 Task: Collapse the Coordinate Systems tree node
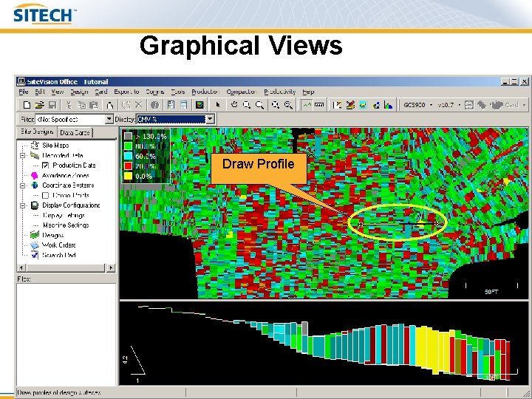coord(23,185)
